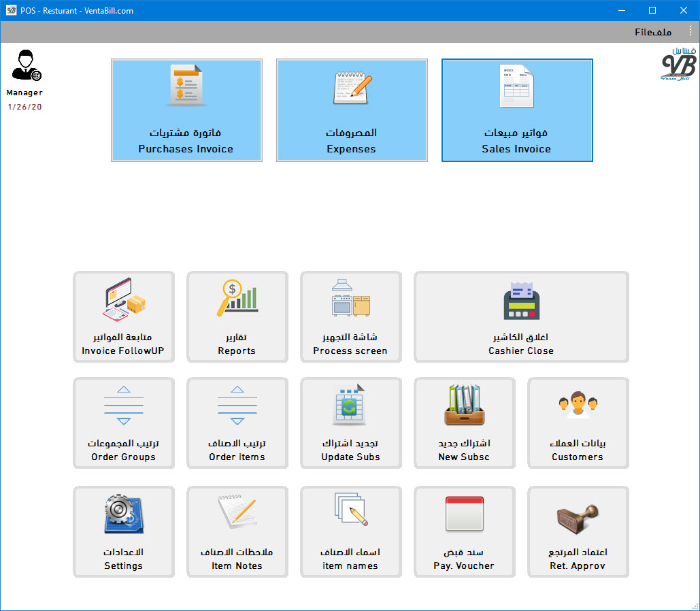
Task: Click the VentaBill VB logo
Action: tap(678, 65)
